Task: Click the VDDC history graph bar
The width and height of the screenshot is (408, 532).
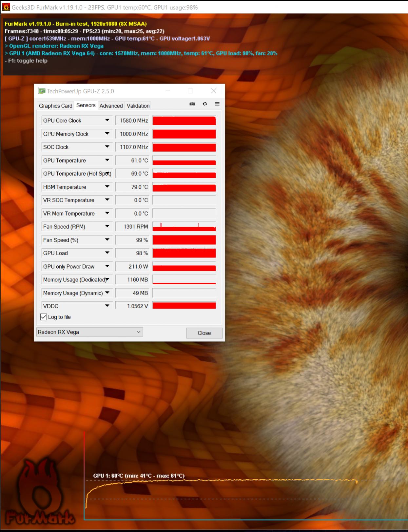Action: 184,306
